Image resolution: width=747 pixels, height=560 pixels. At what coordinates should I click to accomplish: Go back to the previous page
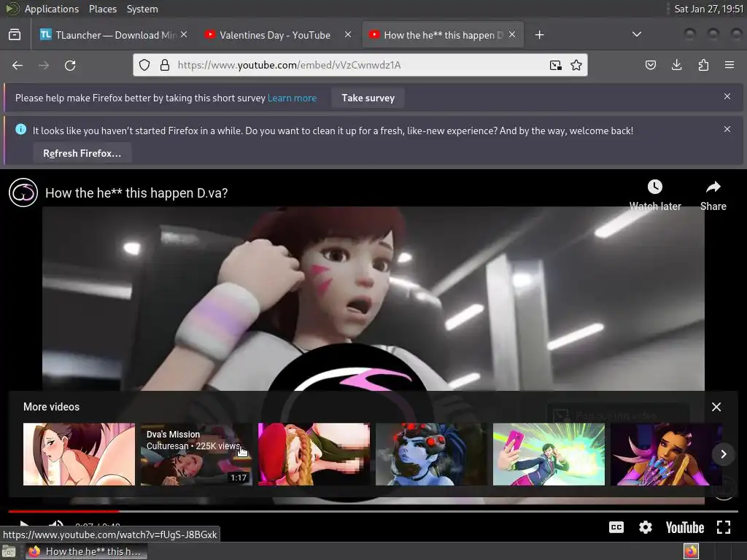[18, 65]
